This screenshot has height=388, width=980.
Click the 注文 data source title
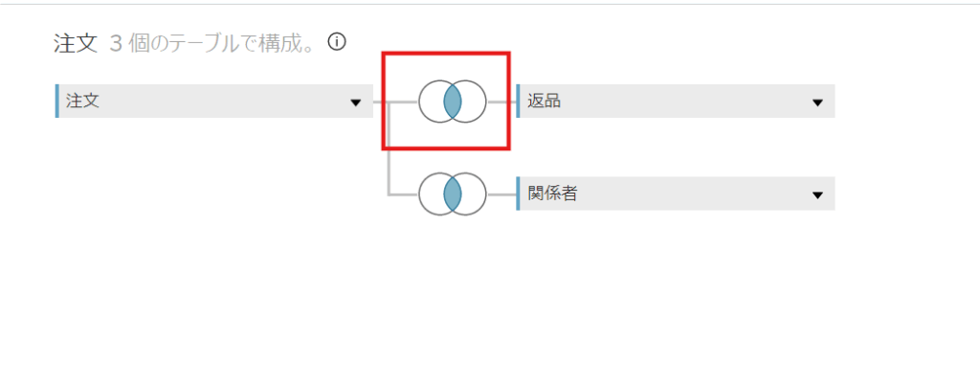[x=77, y=43]
